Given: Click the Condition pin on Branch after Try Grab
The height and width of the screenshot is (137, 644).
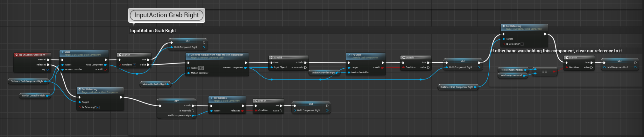Looking at the screenshot, I should [x=403, y=67].
